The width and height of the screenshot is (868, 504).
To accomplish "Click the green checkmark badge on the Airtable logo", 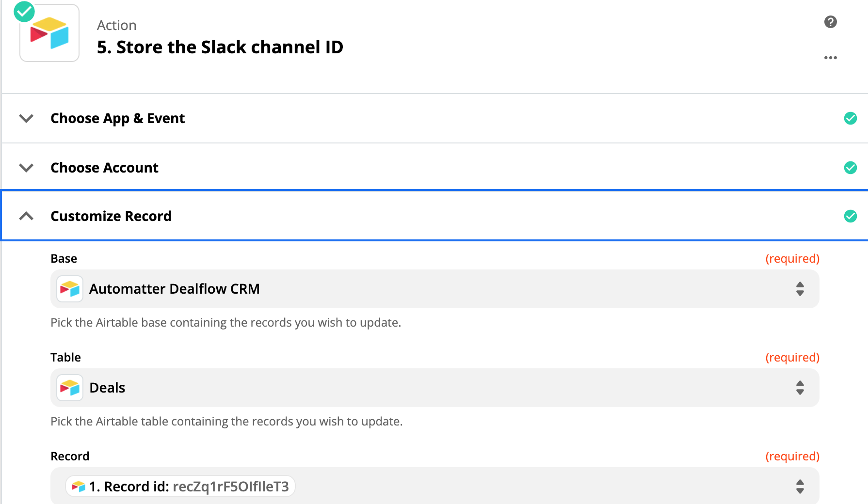I will pyautogui.click(x=24, y=12).
